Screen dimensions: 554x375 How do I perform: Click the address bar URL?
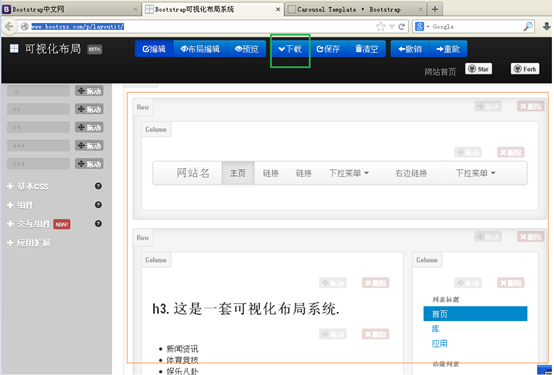(x=78, y=27)
